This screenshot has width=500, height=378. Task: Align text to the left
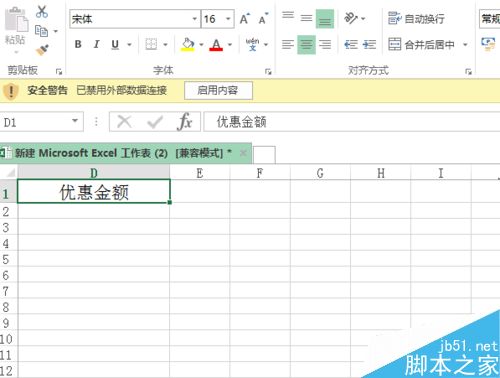point(288,44)
